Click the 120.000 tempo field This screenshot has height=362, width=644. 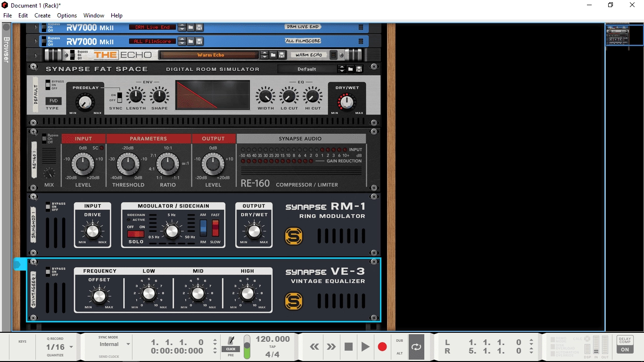(x=272, y=339)
